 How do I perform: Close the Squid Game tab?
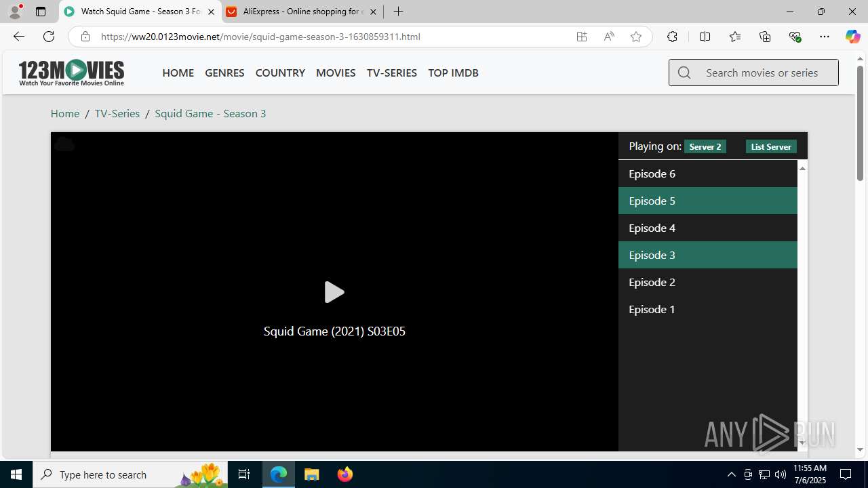[x=211, y=12]
